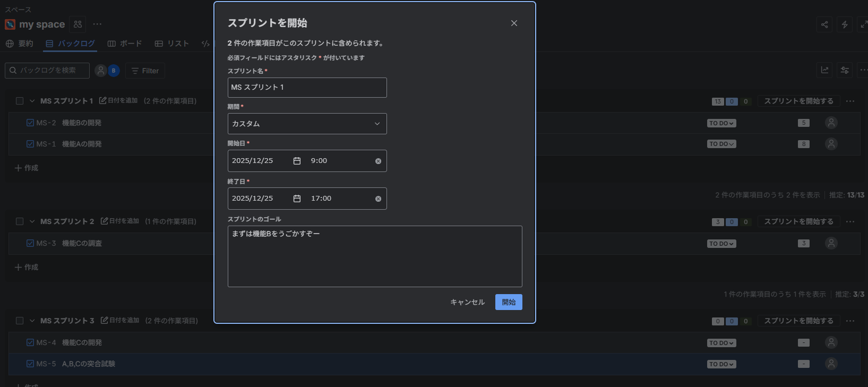Image resolution: width=868 pixels, height=387 pixels.
Task: Click the share icon in header
Action: (824, 24)
